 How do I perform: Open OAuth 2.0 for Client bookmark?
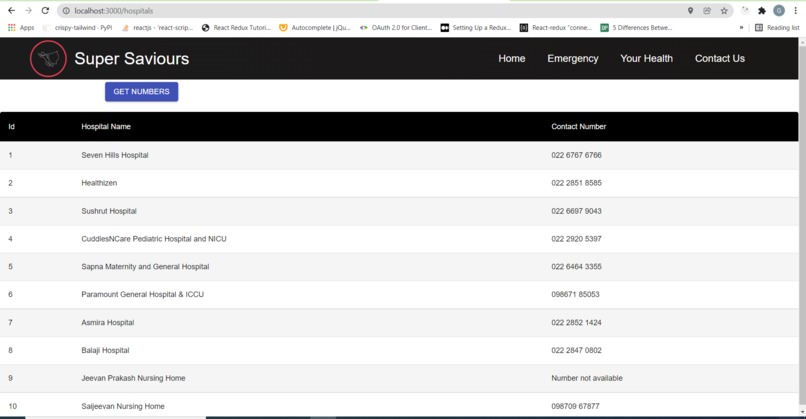396,28
